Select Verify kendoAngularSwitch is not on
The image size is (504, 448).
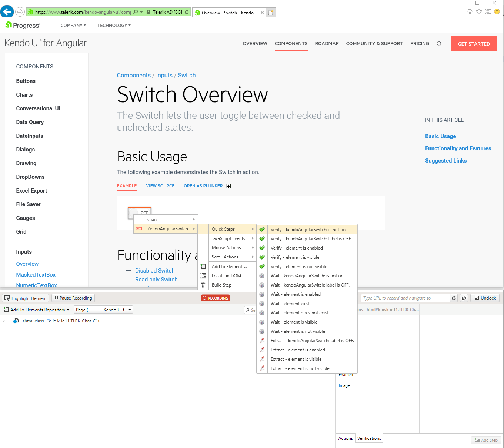pos(308,230)
